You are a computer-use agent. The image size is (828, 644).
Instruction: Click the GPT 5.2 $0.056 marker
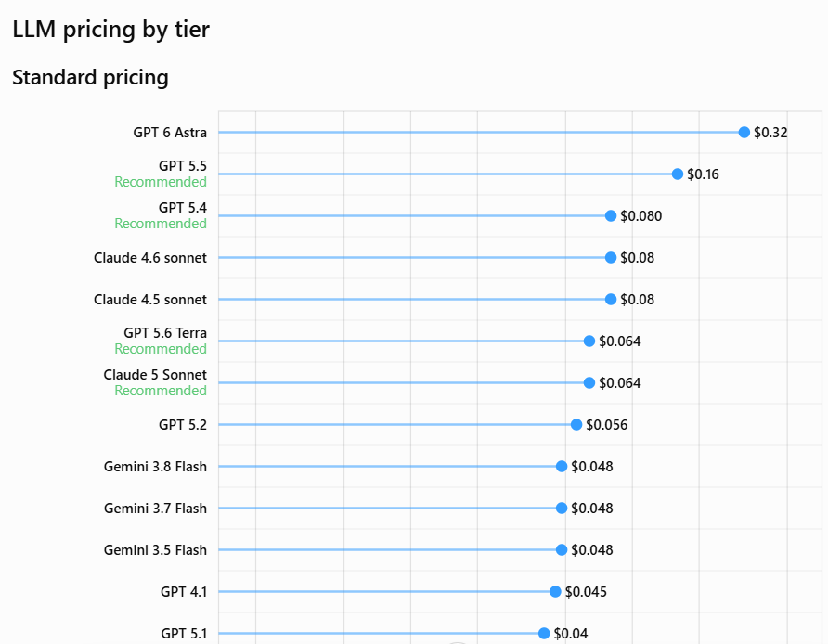click(576, 424)
